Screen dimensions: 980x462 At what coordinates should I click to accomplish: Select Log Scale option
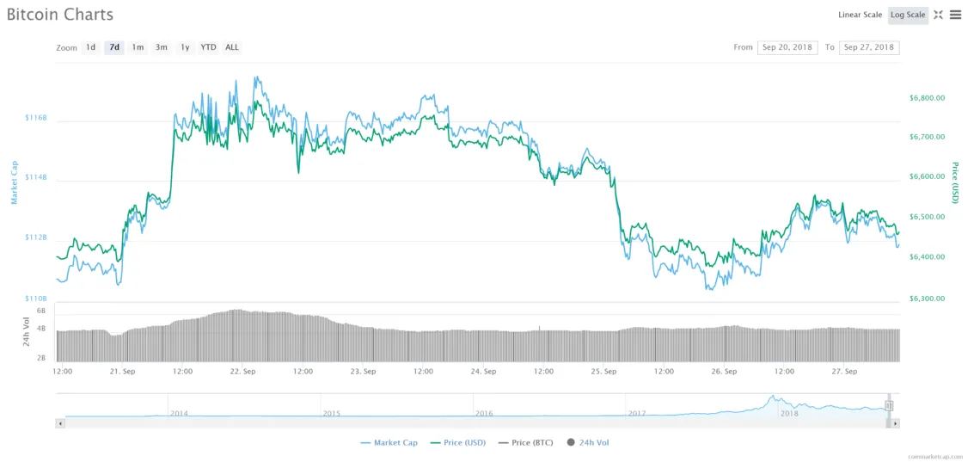click(908, 15)
